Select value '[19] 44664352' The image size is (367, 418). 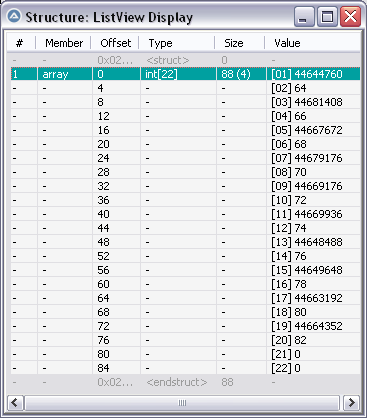tap(307, 326)
